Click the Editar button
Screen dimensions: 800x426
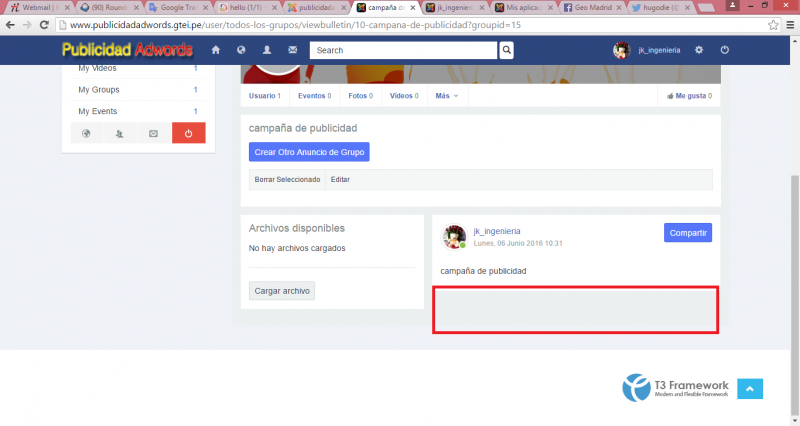pos(340,180)
